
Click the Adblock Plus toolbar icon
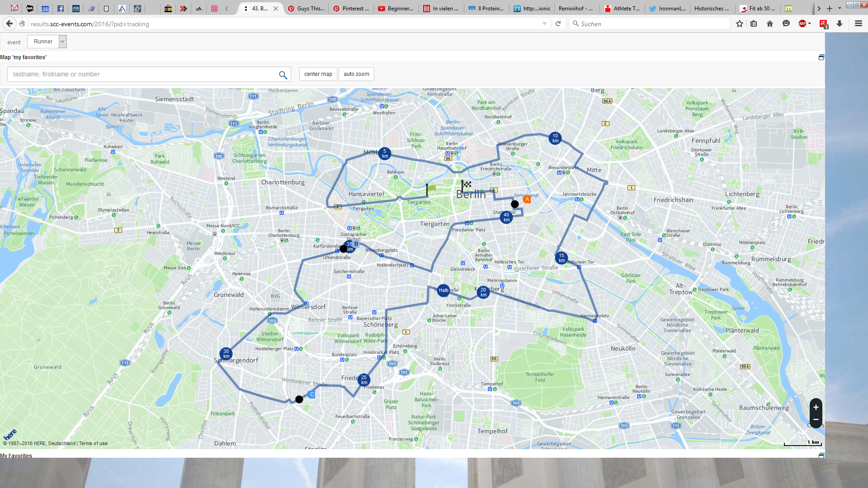coord(802,23)
